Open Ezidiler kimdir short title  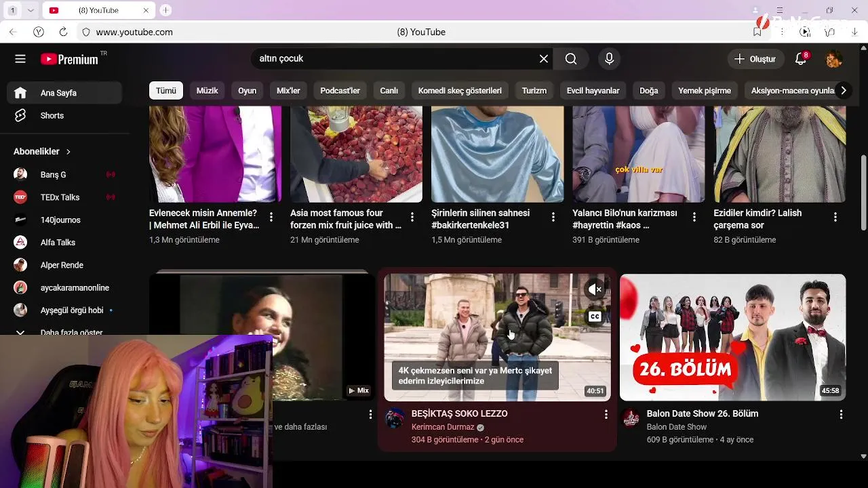[x=757, y=219]
